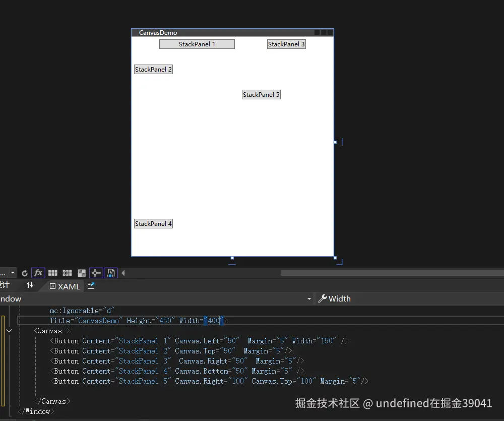
Task: Click StackPanel 3 button in designer
Action: (286, 44)
